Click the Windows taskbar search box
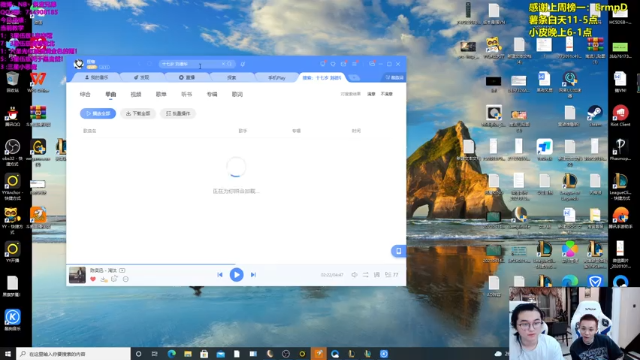The height and width of the screenshot is (360, 640). point(73,354)
